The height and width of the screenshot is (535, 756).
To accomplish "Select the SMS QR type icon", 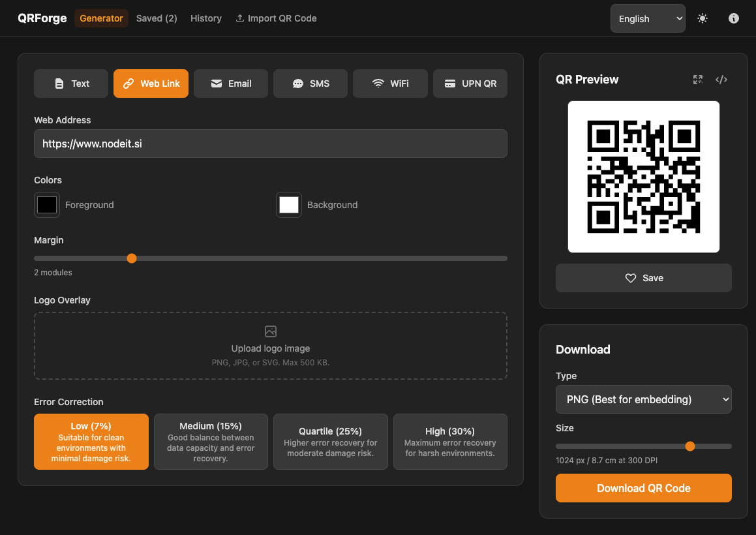I will click(x=297, y=83).
